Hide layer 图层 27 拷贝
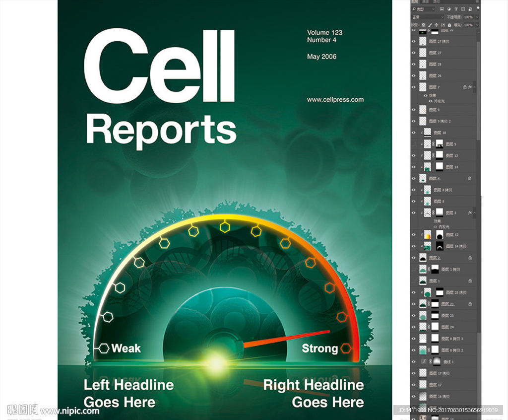This screenshot has width=508, height=420. click(x=414, y=42)
